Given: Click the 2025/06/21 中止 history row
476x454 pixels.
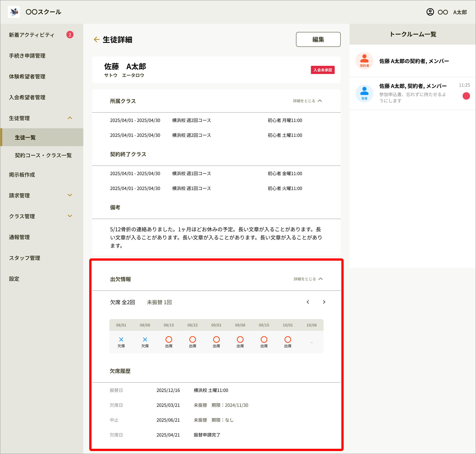Looking at the screenshot, I should pyautogui.click(x=216, y=420).
